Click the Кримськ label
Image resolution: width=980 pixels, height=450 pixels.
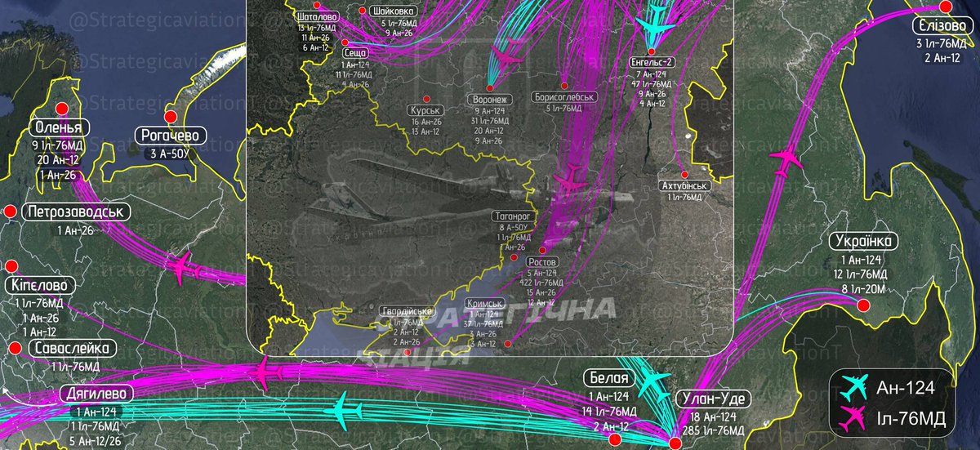(x=483, y=303)
